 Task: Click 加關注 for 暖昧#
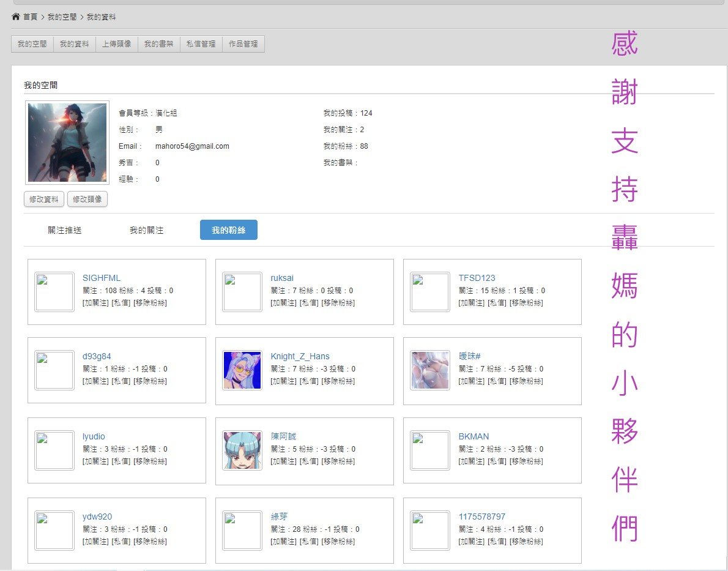(472, 381)
